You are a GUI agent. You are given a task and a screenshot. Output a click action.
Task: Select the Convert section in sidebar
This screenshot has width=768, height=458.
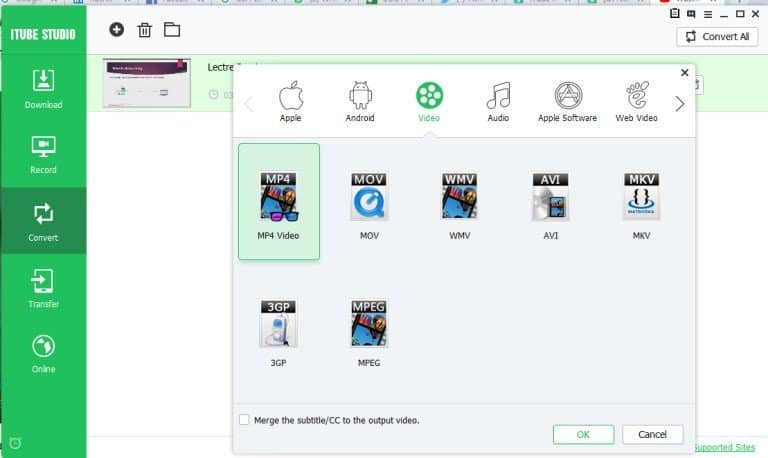(x=43, y=221)
